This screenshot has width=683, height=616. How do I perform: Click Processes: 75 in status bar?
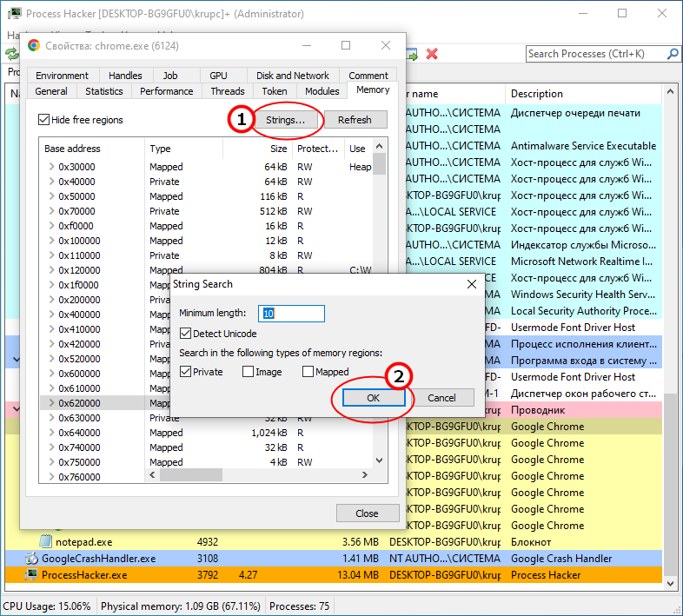click(299, 606)
